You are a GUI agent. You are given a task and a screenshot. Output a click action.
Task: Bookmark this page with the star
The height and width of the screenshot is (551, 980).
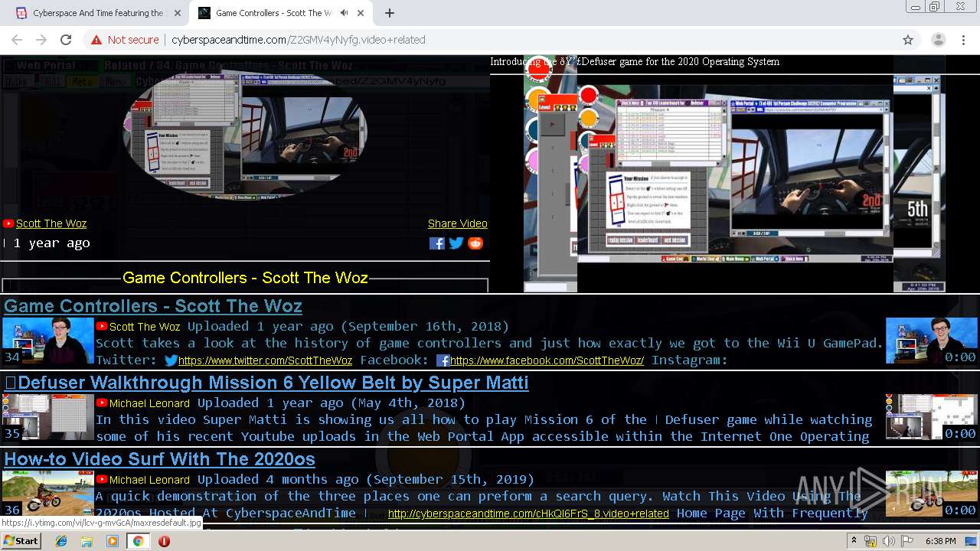point(908,40)
